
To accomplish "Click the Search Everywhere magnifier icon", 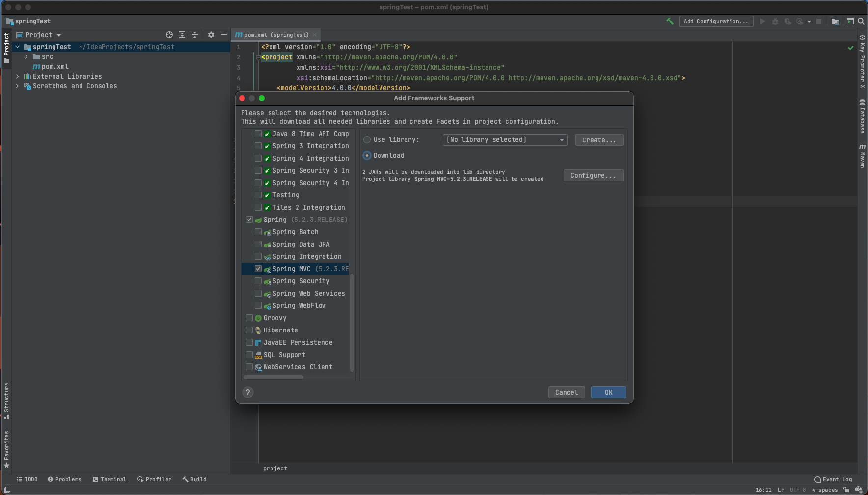I will [x=861, y=21].
